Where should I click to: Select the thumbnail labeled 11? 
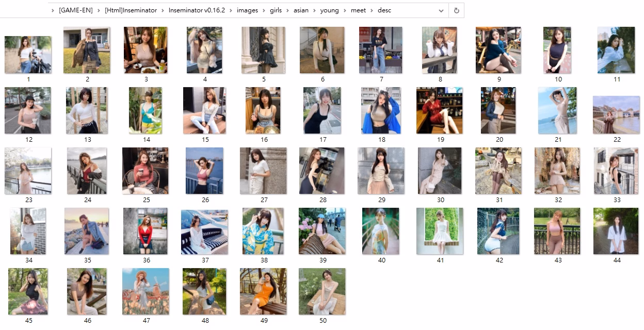tap(616, 50)
